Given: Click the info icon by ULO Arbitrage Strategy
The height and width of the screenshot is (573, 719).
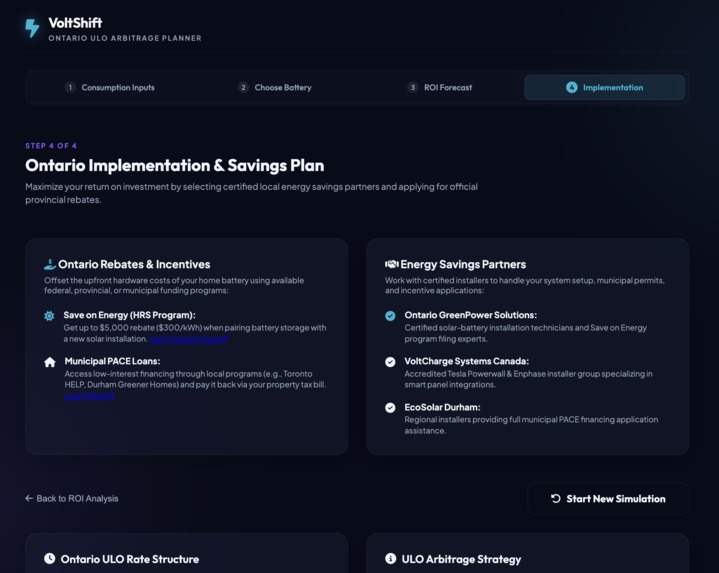Looking at the screenshot, I should pos(390,558).
